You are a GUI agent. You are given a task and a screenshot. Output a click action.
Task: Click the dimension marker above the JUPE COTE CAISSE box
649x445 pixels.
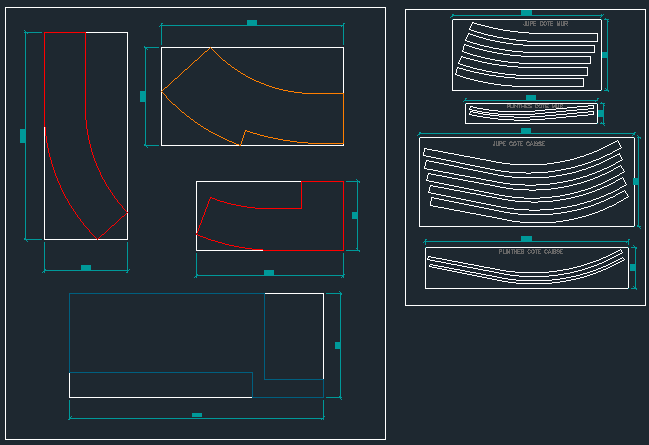526,130
